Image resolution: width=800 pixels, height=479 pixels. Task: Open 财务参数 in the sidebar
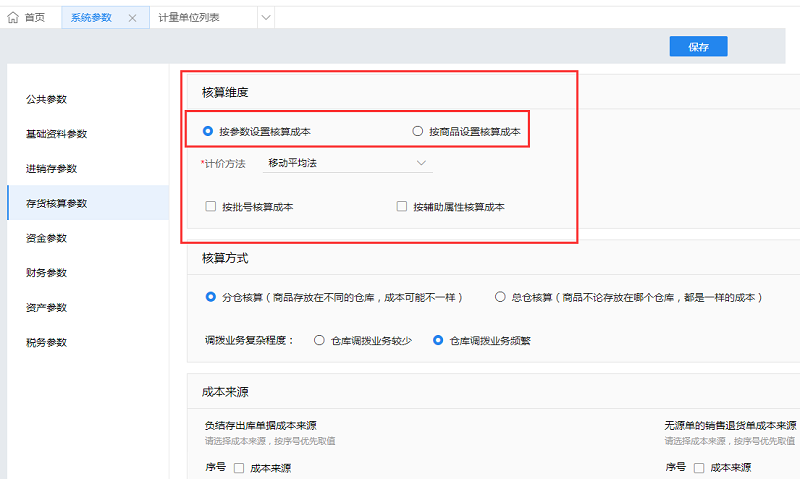click(47, 273)
